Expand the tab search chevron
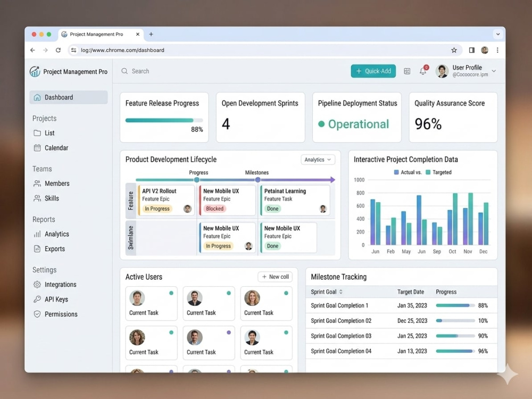The image size is (532, 399). [498, 34]
